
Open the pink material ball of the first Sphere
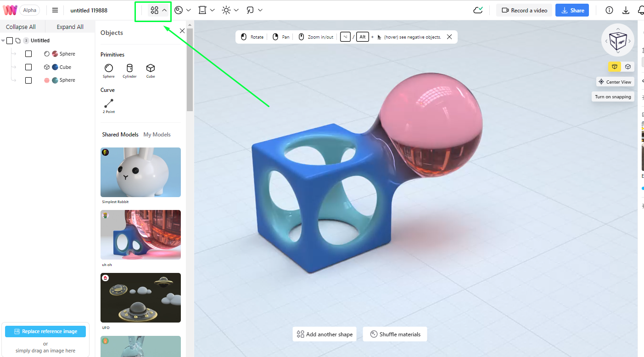tap(55, 54)
